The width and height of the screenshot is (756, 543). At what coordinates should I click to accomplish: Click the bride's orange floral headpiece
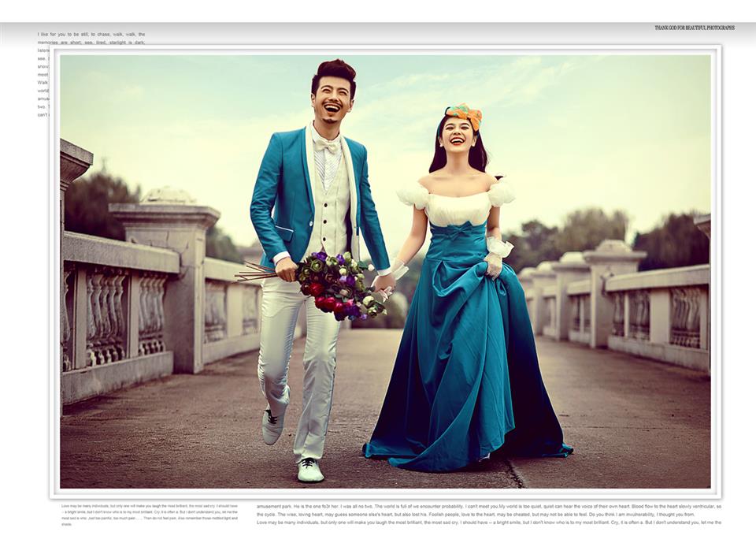[x=464, y=115]
